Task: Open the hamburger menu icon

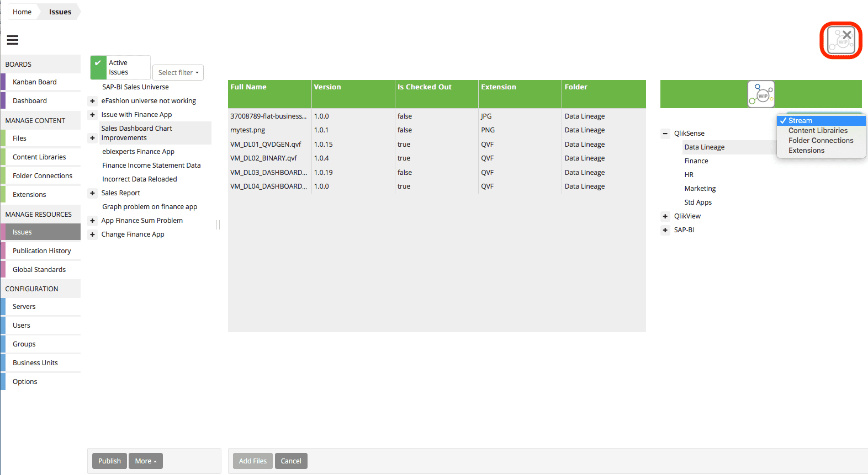Action: (x=13, y=40)
